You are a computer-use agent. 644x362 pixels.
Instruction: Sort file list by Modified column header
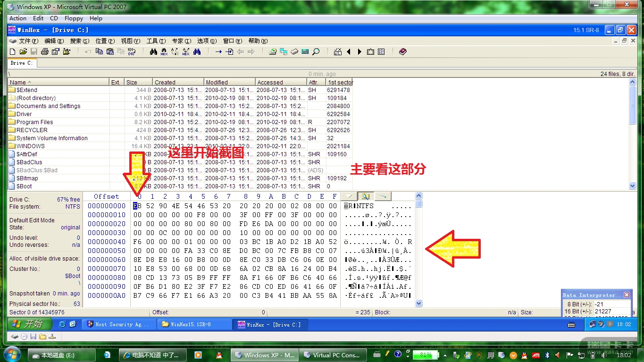point(230,82)
